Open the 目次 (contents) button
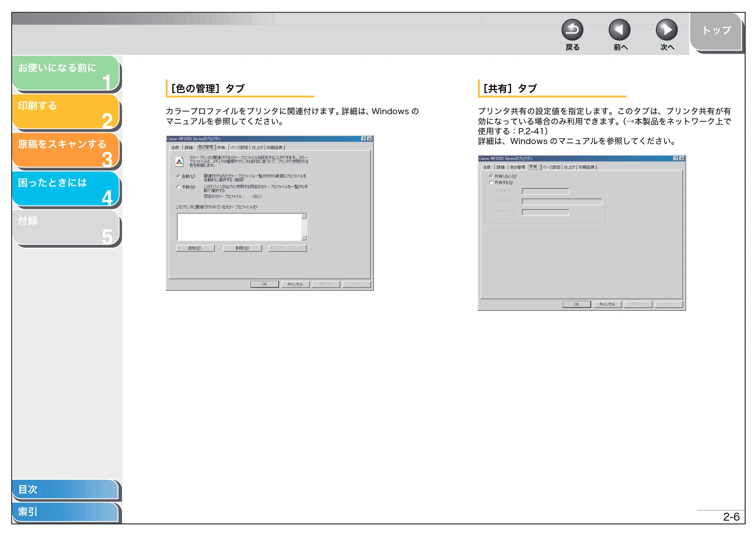Image resolution: width=756 pixels, height=535 pixels. pyautogui.click(x=65, y=489)
